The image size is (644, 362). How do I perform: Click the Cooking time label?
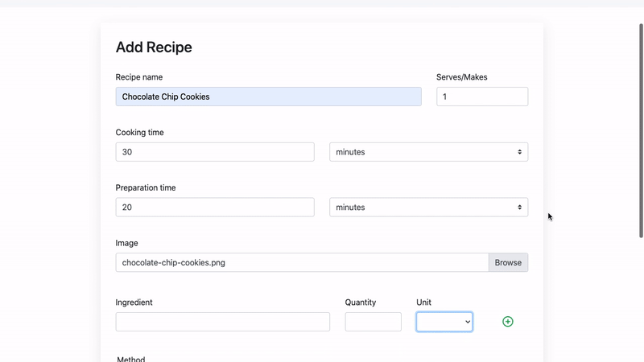139,133
